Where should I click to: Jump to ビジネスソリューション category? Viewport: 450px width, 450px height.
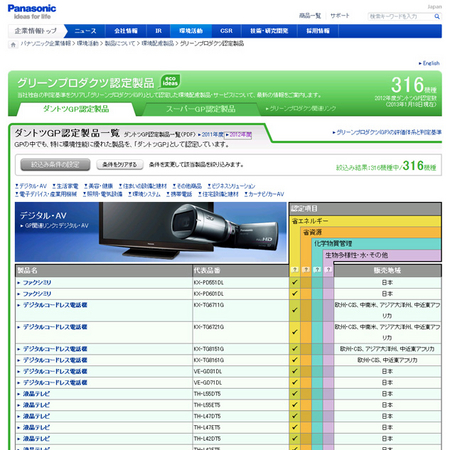pyautogui.click(x=231, y=186)
